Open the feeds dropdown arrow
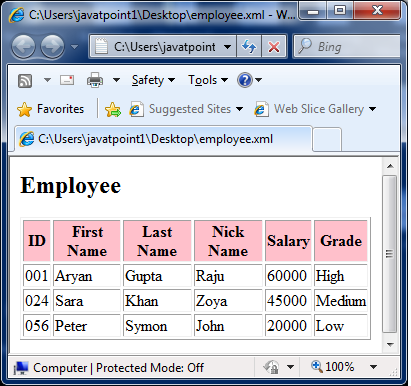This screenshot has height=386, width=411. click(47, 80)
